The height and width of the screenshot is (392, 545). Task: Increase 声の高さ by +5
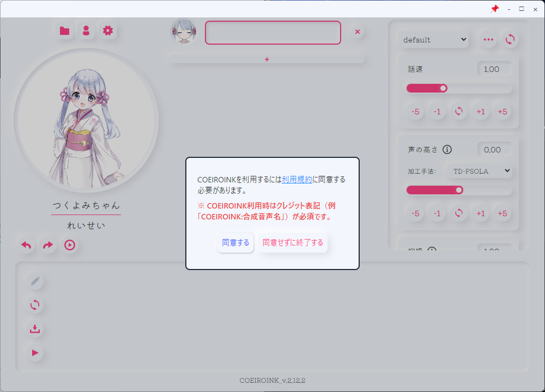click(x=502, y=213)
